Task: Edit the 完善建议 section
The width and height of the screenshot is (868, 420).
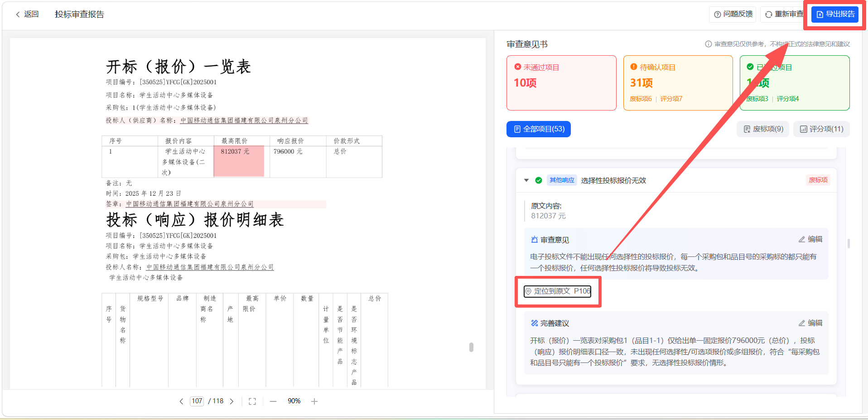Action: click(810, 323)
